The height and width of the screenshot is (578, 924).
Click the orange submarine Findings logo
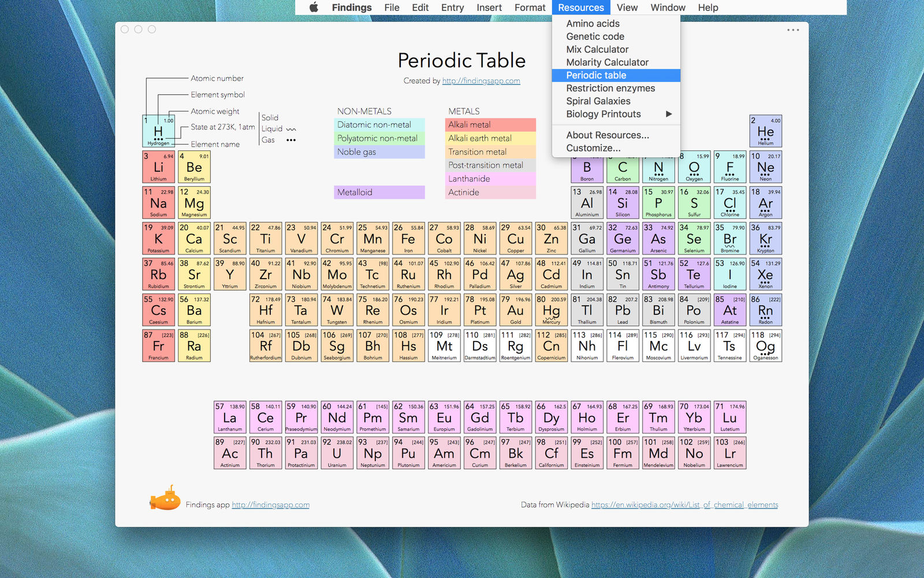[165, 499]
